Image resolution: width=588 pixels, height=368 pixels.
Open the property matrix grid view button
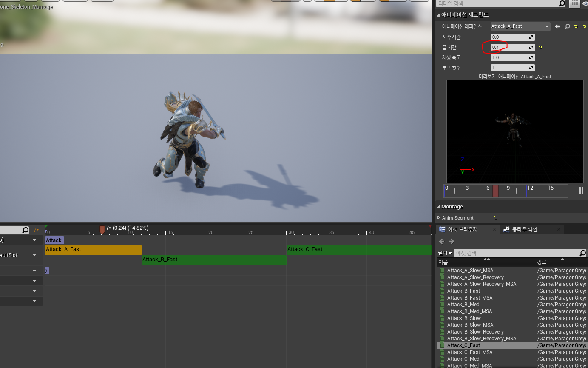click(575, 3)
